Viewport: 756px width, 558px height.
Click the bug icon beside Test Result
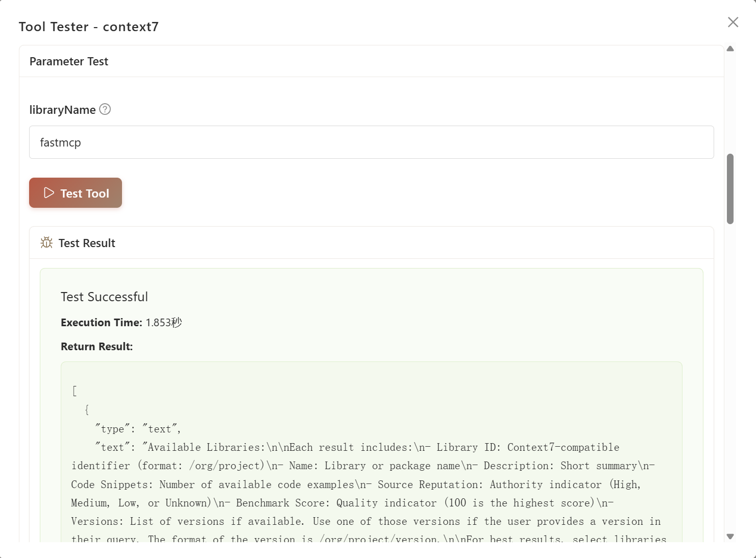(x=46, y=242)
